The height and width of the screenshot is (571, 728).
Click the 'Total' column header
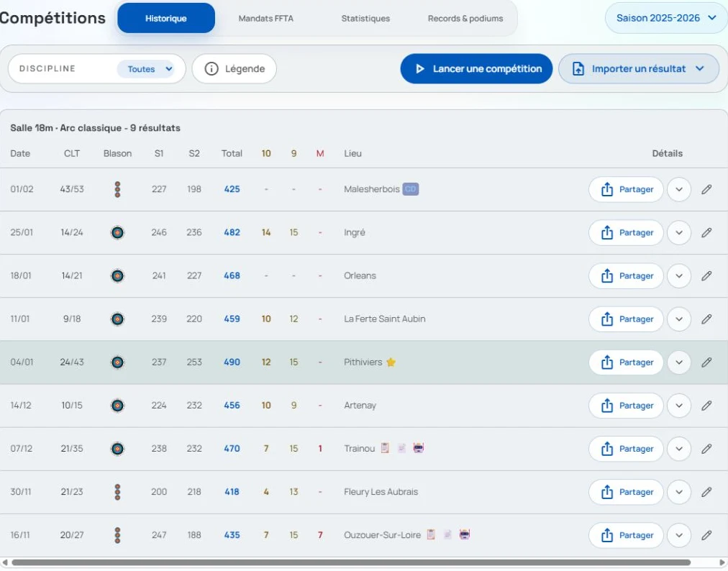(232, 153)
